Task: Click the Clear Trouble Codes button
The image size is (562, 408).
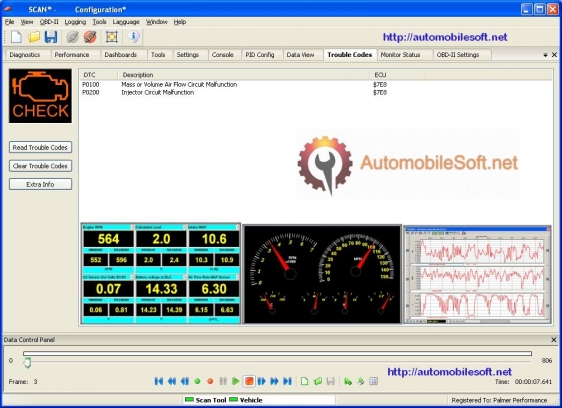Action: pyautogui.click(x=40, y=166)
